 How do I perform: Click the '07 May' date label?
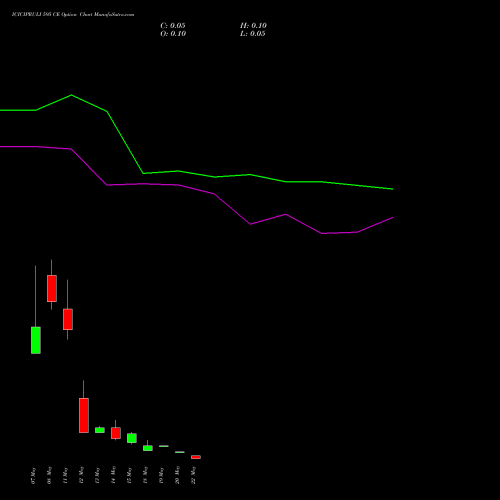pos(33,476)
